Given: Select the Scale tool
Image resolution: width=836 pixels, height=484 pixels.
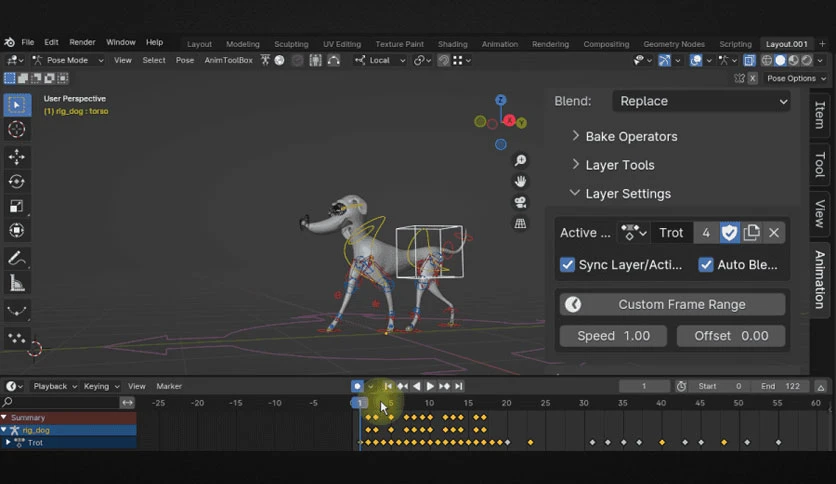Looking at the screenshot, I should 17,206.
